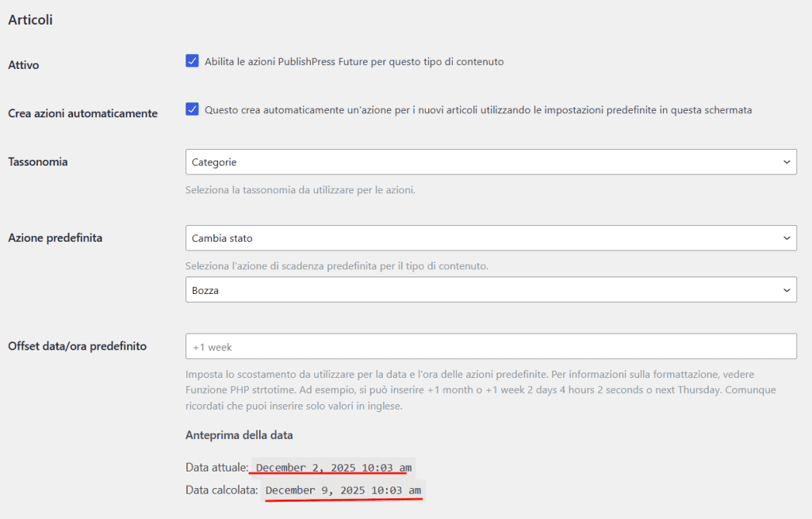The width and height of the screenshot is (812, 519).
Task: Open the "Bozza" status dropdown
Action: 490,289
